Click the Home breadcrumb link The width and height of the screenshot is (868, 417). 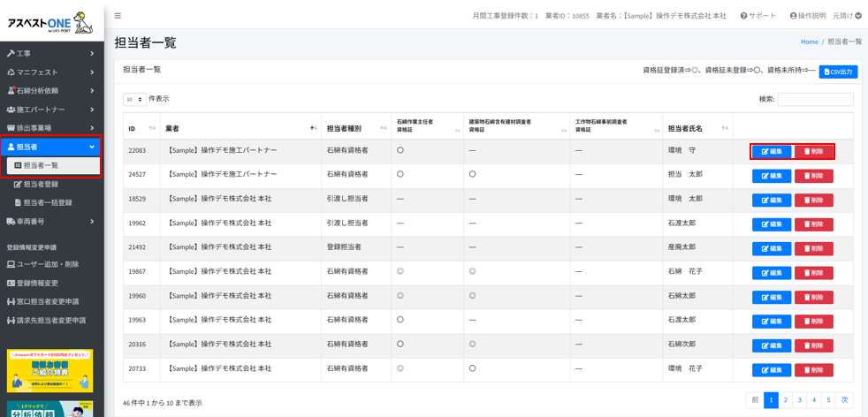[809, 42]
